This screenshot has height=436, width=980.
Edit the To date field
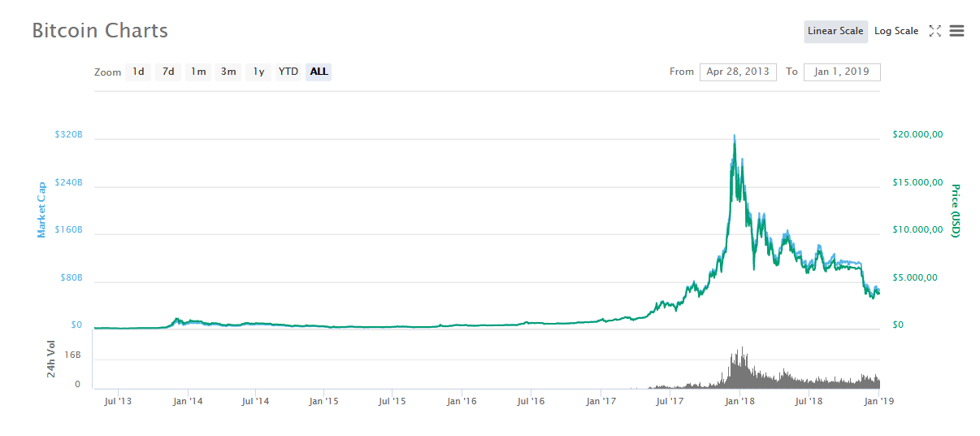pyautogui.click(x=842, y=72)
